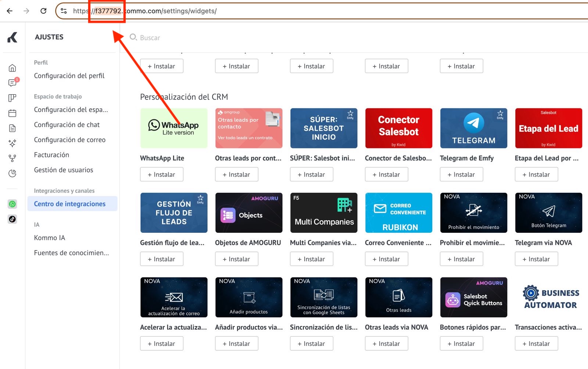588x369 pixels.
Task: Install Botones rápidos par... widget
Action: pyautogui.click(x=462, y=344)
